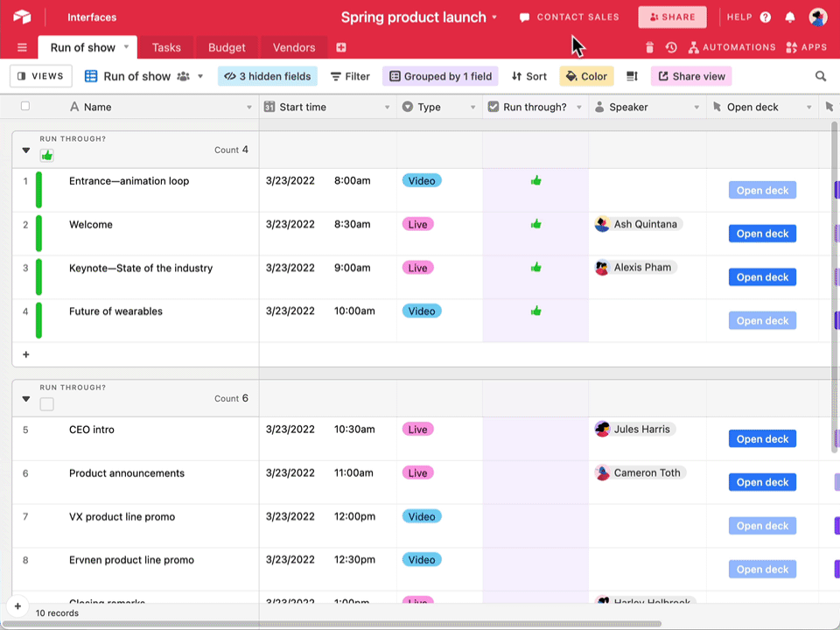Toggle the thumbs-up checkbox in the checked group header

46,156
